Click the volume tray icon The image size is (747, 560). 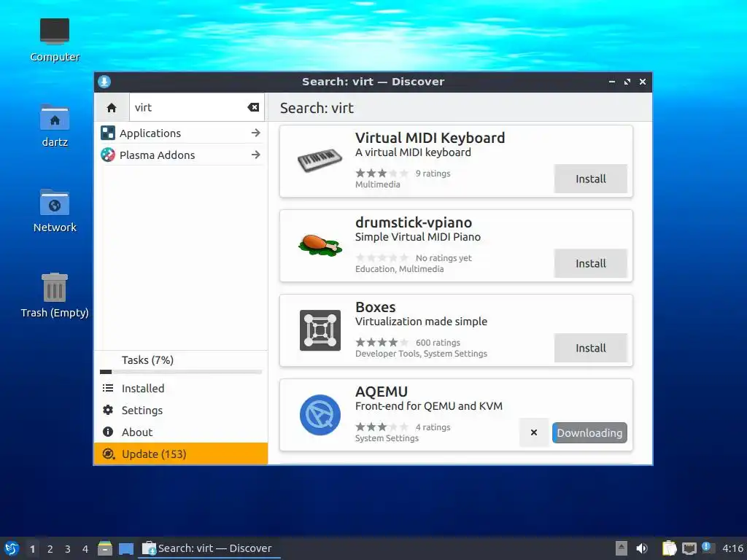coord(642,548)
